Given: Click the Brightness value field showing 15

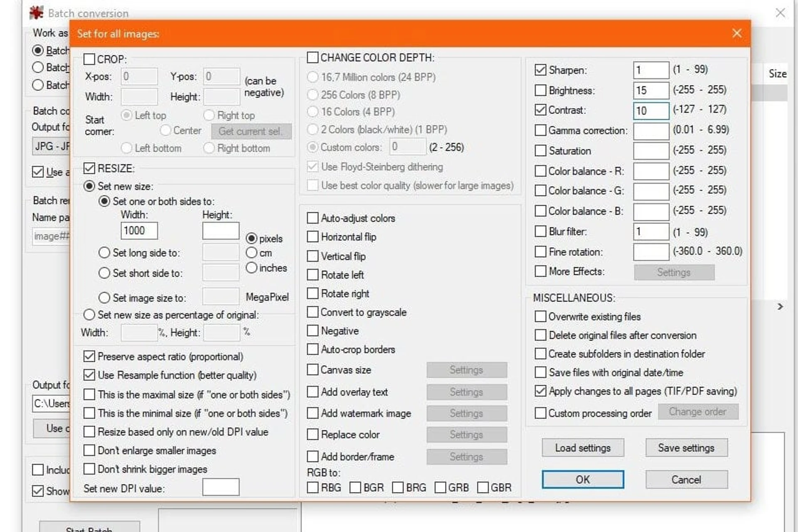Looking at the screenshot, I should point(651,90).
